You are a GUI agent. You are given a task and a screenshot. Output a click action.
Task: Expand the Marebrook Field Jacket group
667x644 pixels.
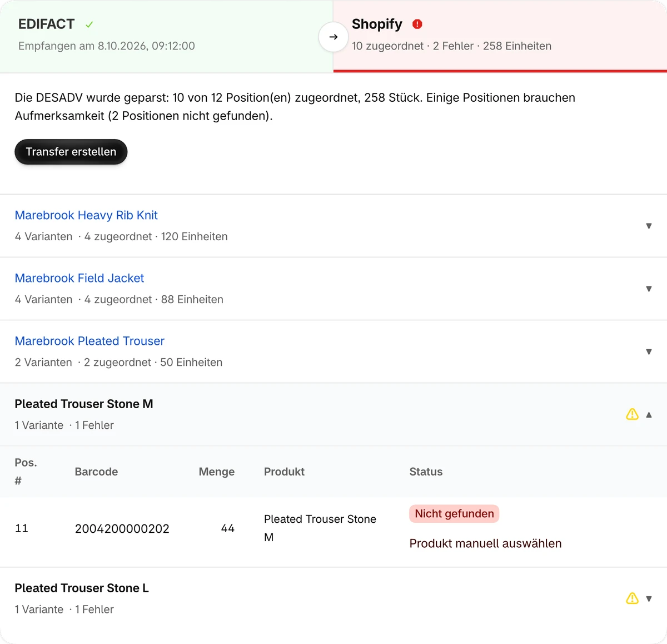tap(649, 289)
